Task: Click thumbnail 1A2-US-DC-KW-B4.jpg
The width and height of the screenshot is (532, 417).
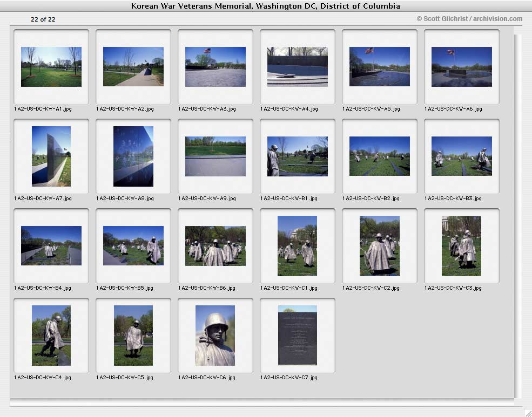Action: (51, 245)
